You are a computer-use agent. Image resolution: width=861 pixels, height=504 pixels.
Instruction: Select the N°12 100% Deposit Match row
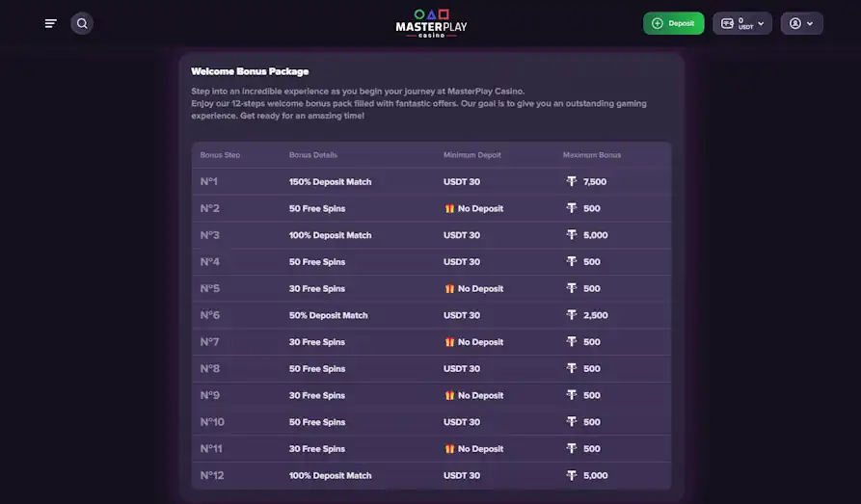click(431, 475)
